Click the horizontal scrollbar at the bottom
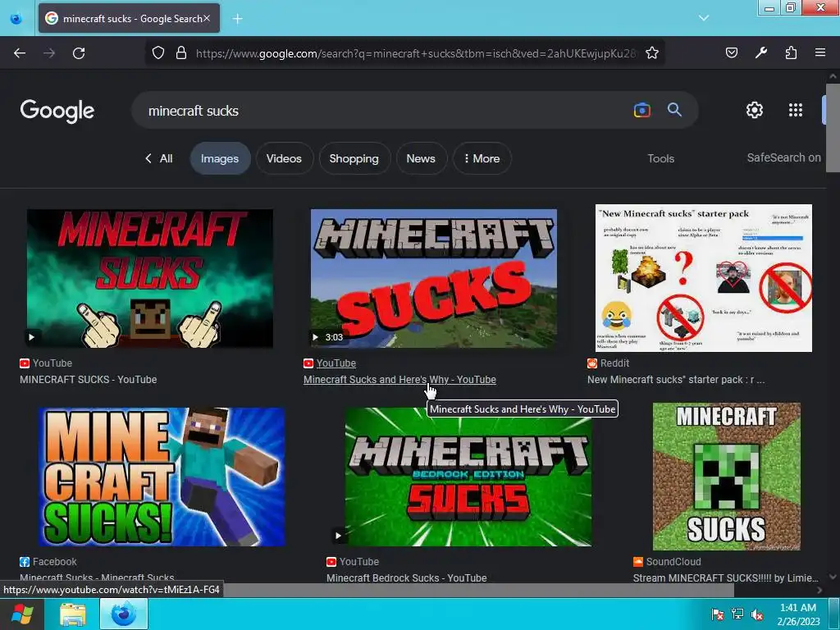This screenshot has height=630, width=840. point(477,590)
